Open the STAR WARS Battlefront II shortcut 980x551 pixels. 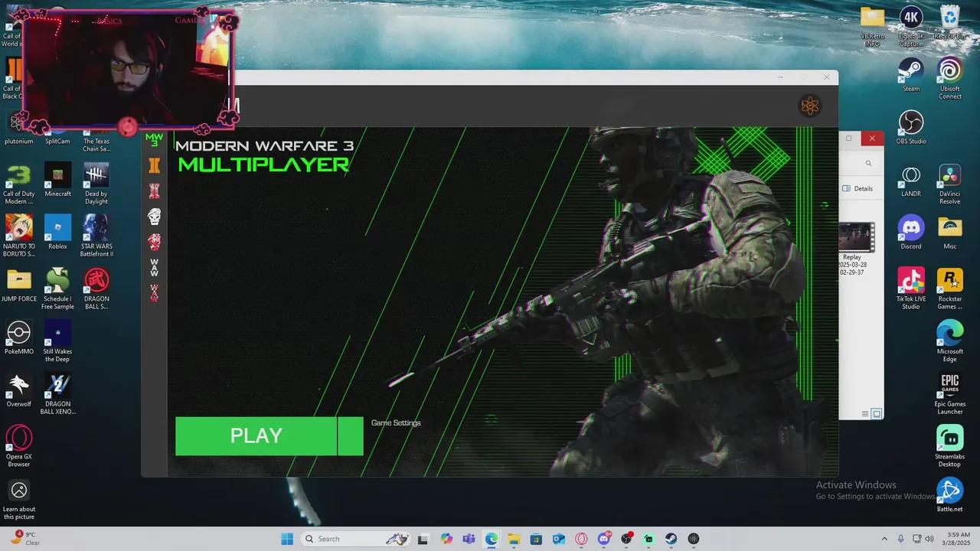pos(96,236)
